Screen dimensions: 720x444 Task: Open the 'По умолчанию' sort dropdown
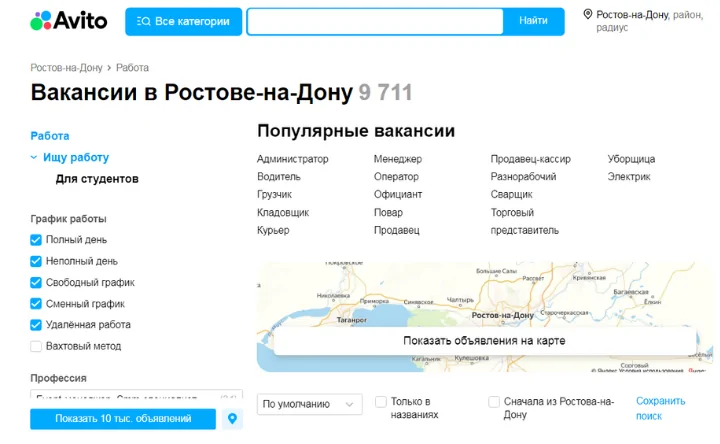[309, 404]
